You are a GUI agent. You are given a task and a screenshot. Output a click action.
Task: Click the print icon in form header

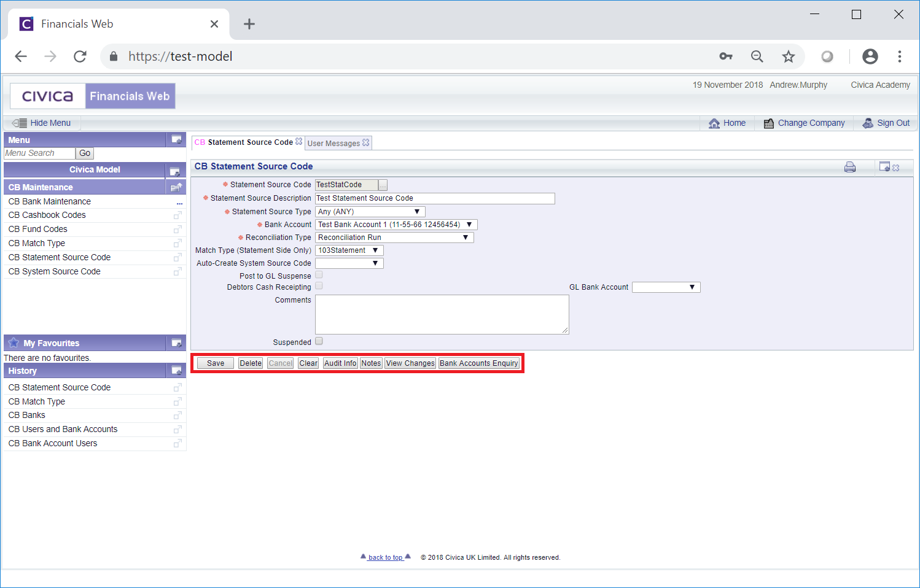pyautogui.click(x=850, y=167)
